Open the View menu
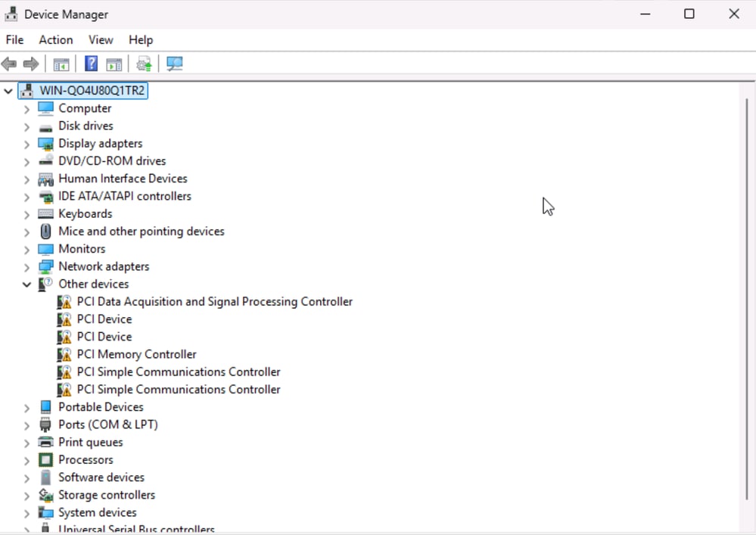The image size is (756, 535). (101, 39)
